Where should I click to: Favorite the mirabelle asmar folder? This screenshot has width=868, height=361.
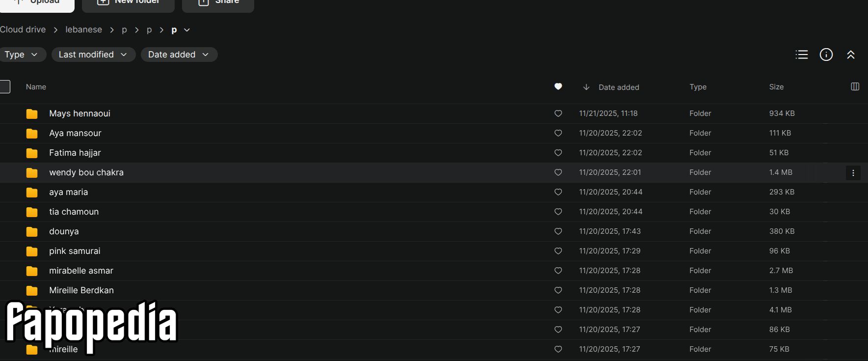[558, 271]
